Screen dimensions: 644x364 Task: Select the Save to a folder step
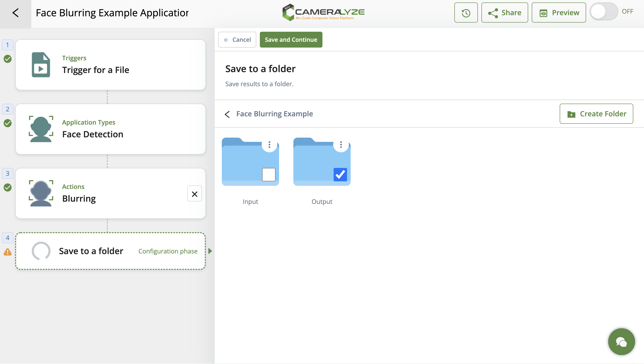coord(110,251)
